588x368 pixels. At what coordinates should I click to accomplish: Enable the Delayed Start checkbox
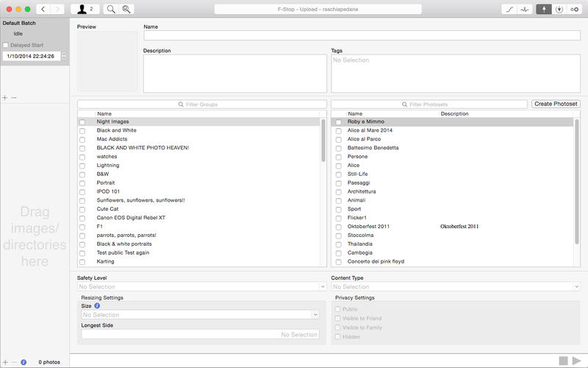tap(6, 45)
